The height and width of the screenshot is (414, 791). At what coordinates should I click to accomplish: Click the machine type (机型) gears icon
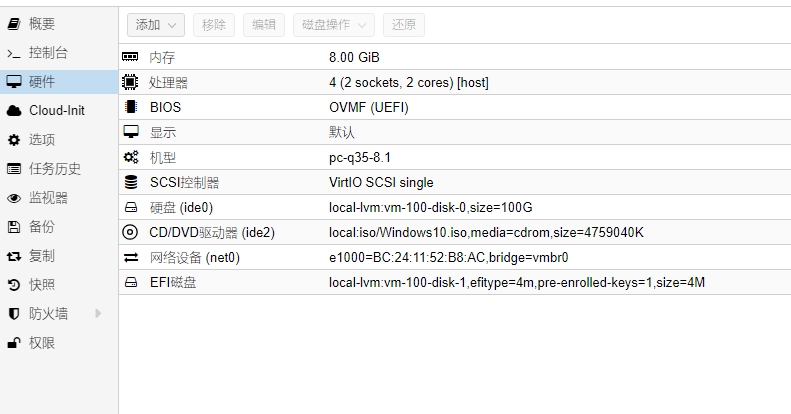[x=130, y=157]
